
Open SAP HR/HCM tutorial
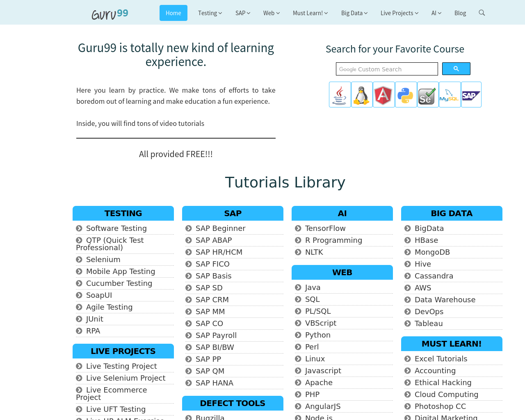point(219,252)
